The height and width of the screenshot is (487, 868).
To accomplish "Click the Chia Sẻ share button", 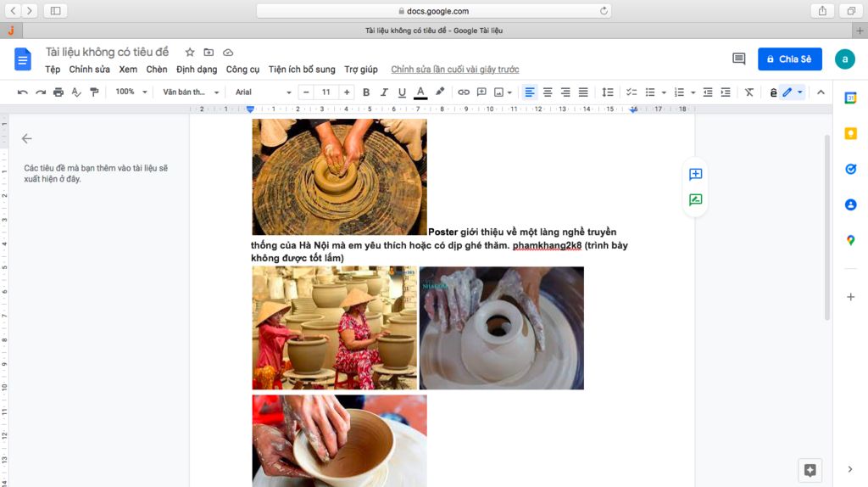I will tap(789, 59).
